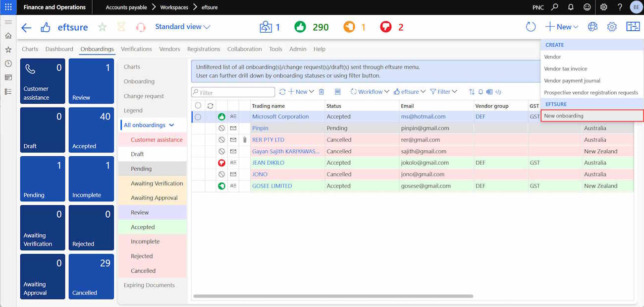Open the notifications bell in top bar

click(571, 7)
